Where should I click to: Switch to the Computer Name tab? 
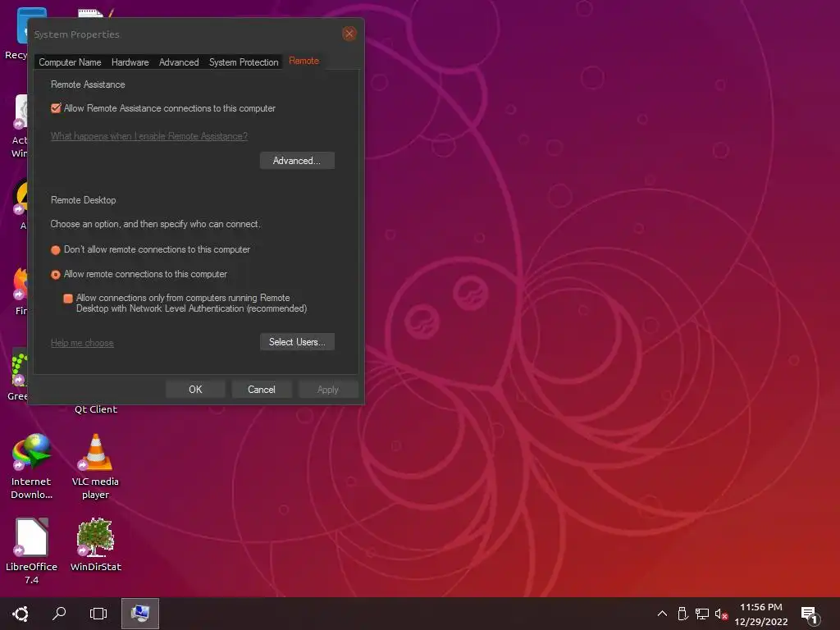pyautogui.click(x=70, y=62)
